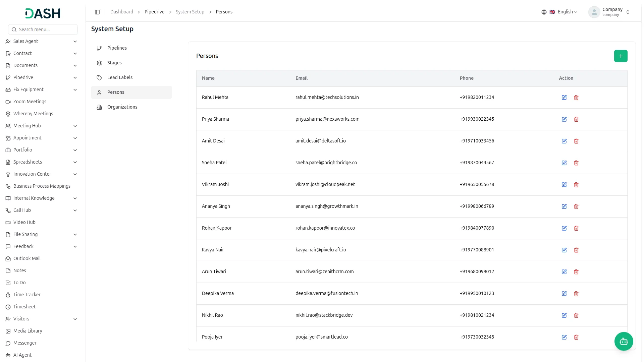Remove Vikram Joshi using trash icon
Image resolution: width=644 pixels, height=362 pixels.
[576, 185]
